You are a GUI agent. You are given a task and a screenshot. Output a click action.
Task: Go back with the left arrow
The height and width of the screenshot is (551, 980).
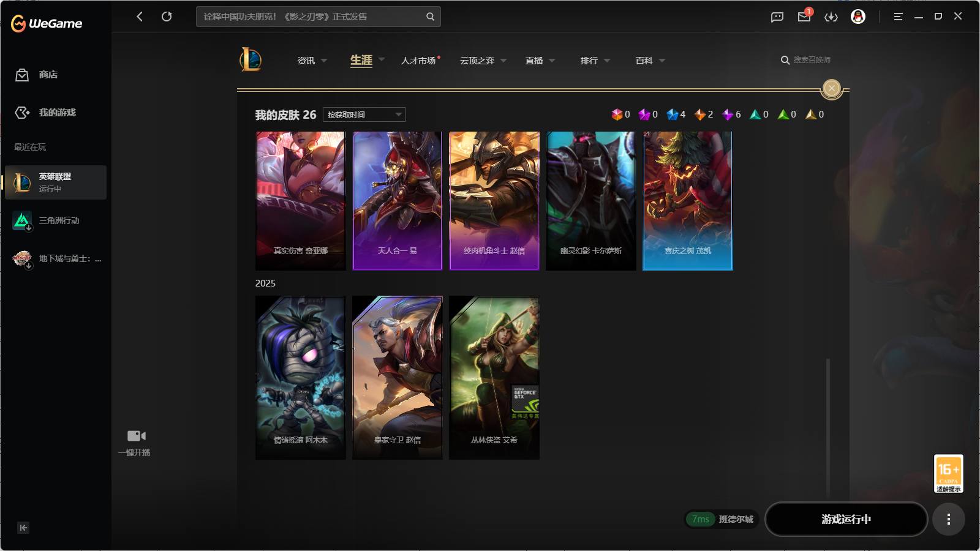140,17
